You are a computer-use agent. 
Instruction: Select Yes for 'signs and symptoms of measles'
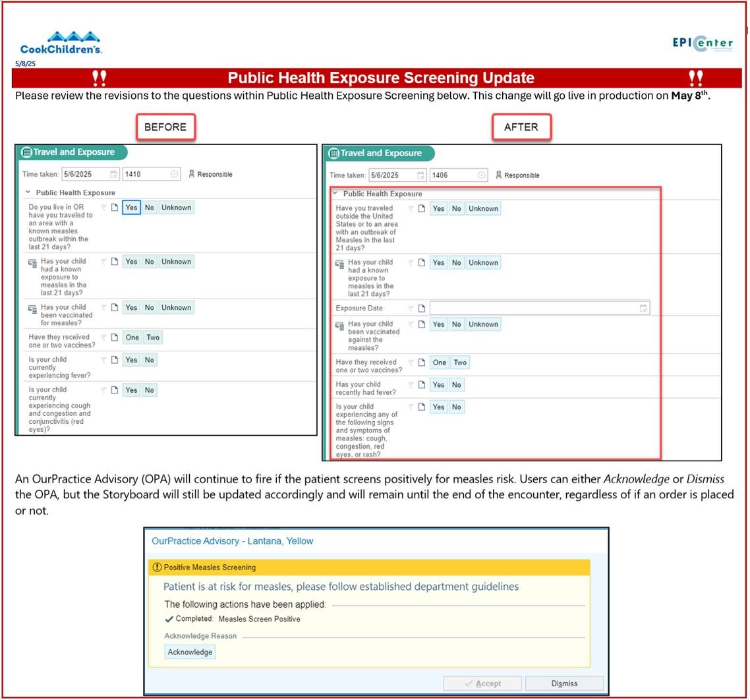(438, 407)
